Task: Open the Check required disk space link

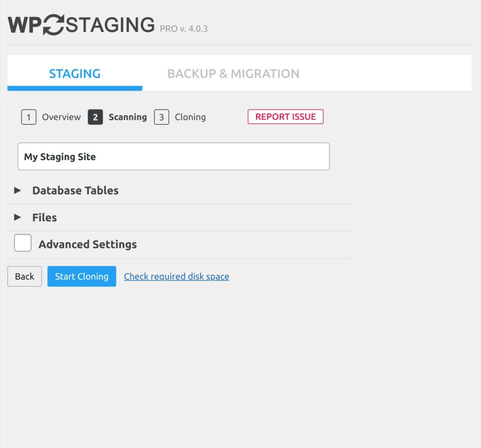Action: [176, 276]
